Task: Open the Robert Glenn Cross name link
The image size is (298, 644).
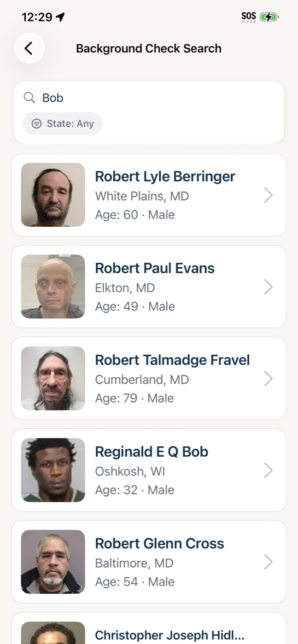Action: pyautogui.click(x=159, y=543)
